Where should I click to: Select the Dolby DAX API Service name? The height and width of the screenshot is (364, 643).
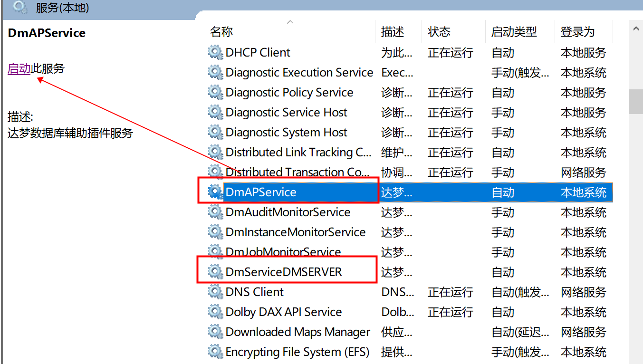pyautogui.click(x=284, y=312)
